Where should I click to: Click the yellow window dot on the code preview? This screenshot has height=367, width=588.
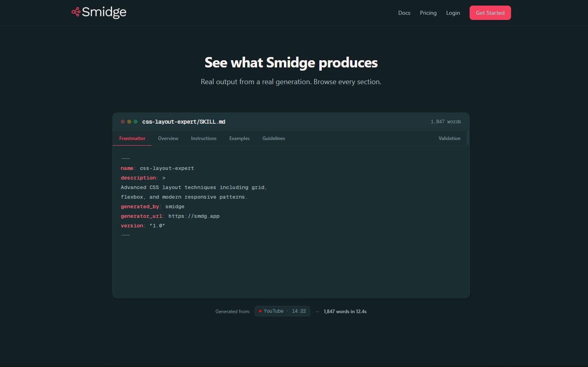(129, 122)
